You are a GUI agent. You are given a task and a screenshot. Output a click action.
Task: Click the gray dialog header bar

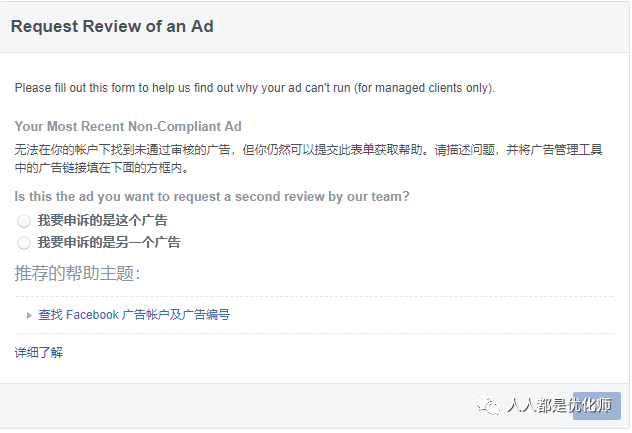pos(314,27)
